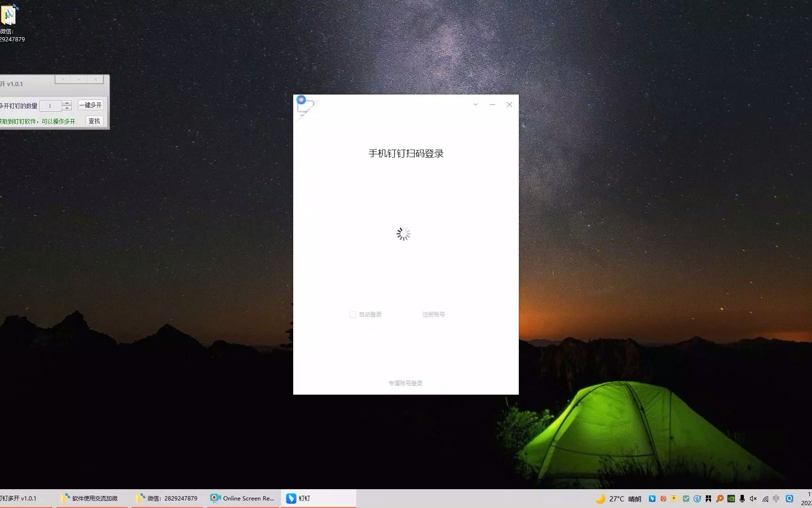Viewport: 812px width, 508px height.
Task: Switch to Online Screen Recorder taskbar item
Action: click(x=242, y=499)
